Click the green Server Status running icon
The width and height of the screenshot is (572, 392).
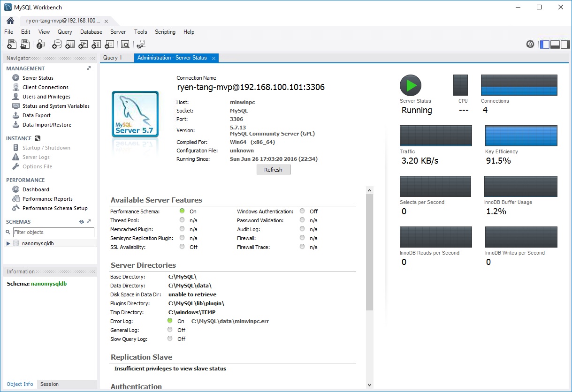[411, 85]
